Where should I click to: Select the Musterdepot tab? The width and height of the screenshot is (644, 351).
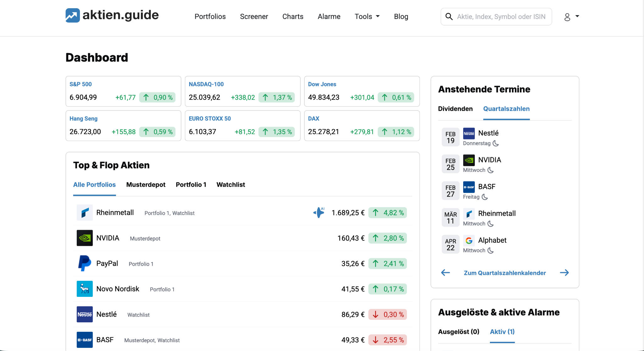coord(146,185)
